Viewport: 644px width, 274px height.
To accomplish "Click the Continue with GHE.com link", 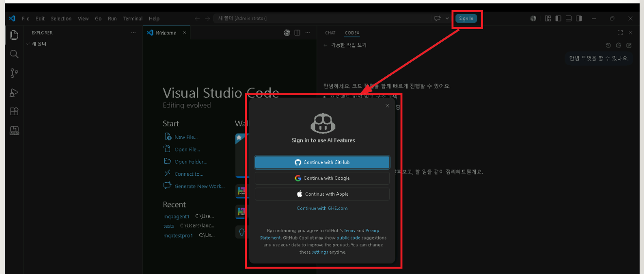I will pyautogui.click(x=322, y=208).
